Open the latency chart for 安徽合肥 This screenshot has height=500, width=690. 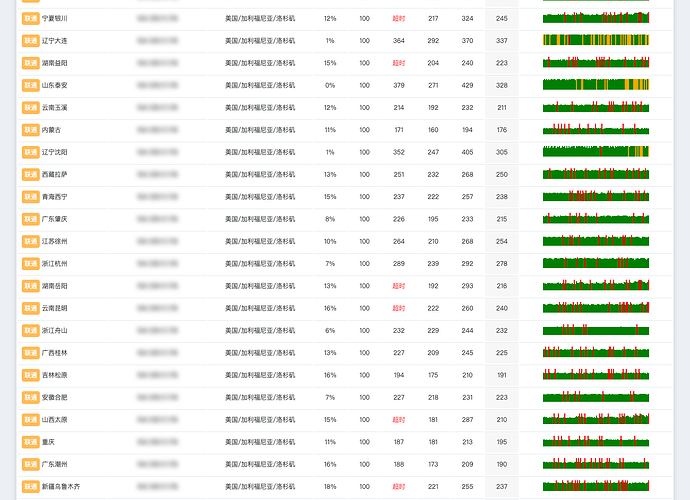point(596,397)
